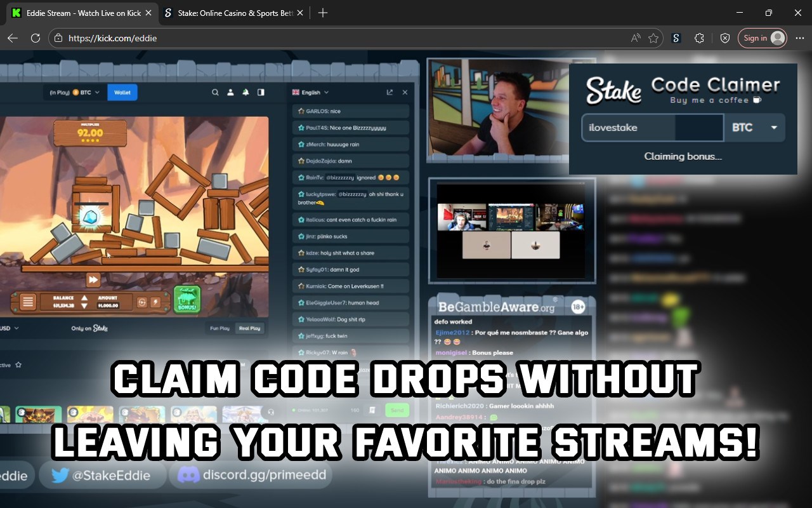Click the green BONUS! button
The width and height of the screenshot is (812, 508).
tap(187, 300)
